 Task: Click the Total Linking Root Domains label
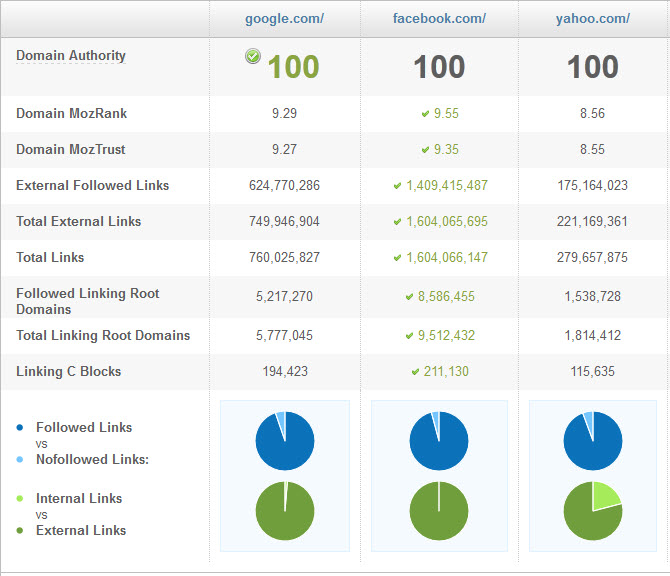(103, 335)
